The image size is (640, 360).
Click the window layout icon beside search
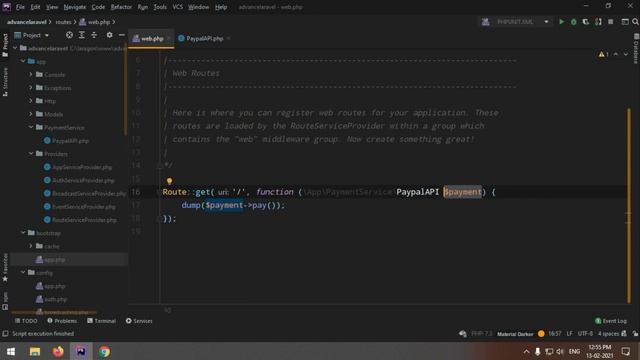pyautogui.click(x=624, y=22)
